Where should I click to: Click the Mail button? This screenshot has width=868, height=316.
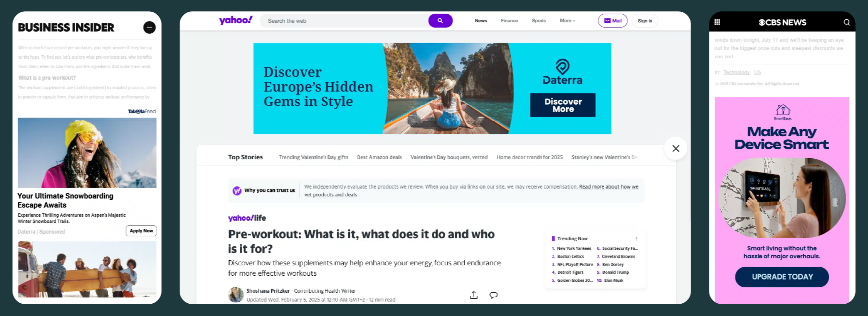[x=612, y=21]
